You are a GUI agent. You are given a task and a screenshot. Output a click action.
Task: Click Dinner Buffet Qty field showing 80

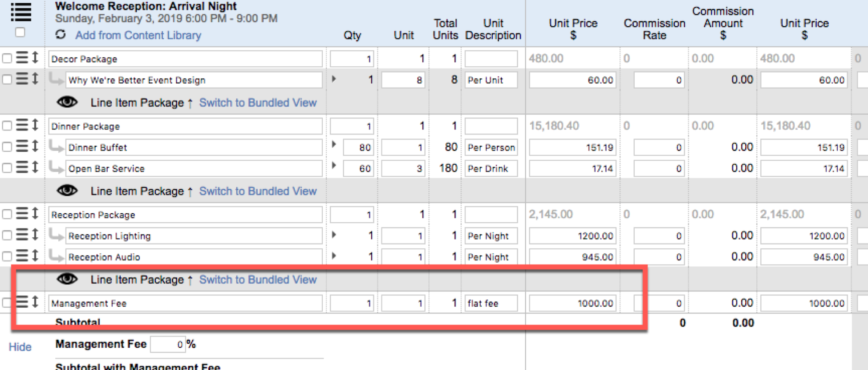(x=358, y=147)
